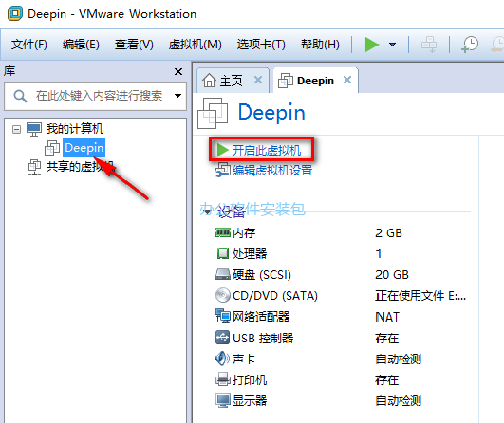This screenshot has width=504, height=423.
Task: Open the 文件(F) menu
Action: coord(28,45)
